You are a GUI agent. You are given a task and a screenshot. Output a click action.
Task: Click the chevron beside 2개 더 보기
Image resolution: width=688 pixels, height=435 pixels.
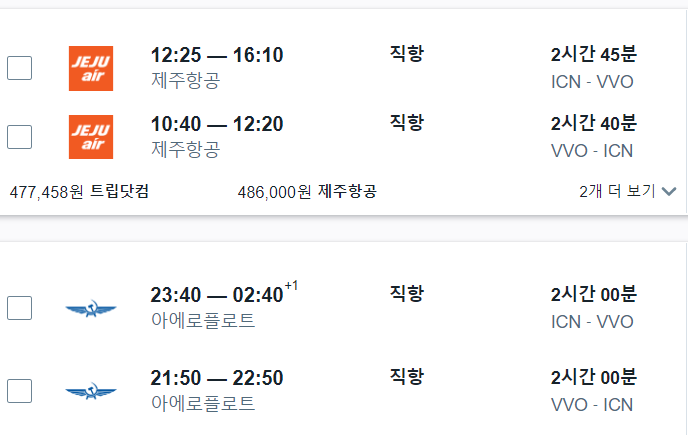pyautogui.click(x=669, y=191)
